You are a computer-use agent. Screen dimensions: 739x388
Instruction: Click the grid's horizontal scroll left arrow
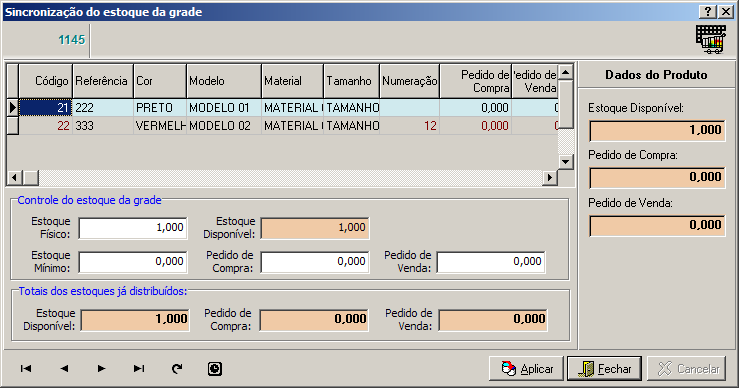14,178
